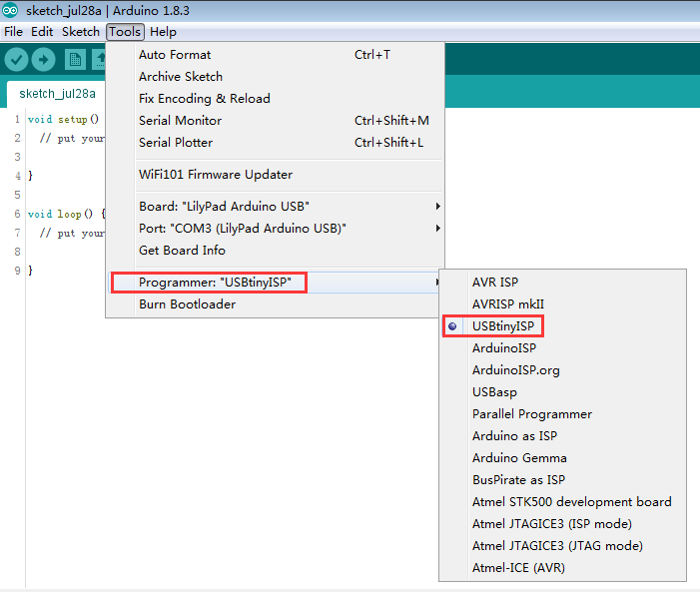Click the Arduino logo in title bar

[x=9, y=10]
